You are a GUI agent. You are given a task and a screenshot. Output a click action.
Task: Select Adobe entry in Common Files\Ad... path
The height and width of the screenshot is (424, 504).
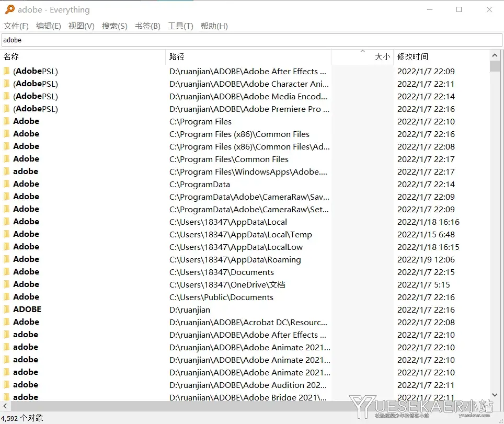26,146
